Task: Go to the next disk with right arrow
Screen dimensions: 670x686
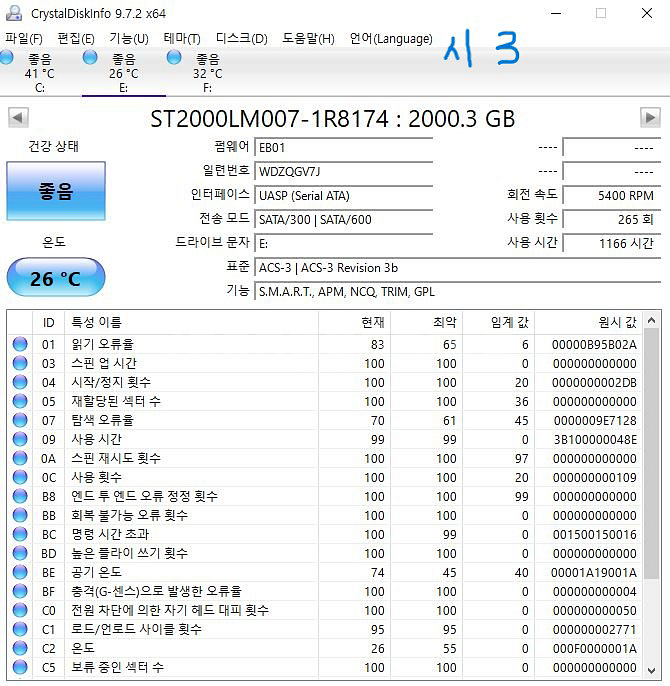Action: (650, 118)
